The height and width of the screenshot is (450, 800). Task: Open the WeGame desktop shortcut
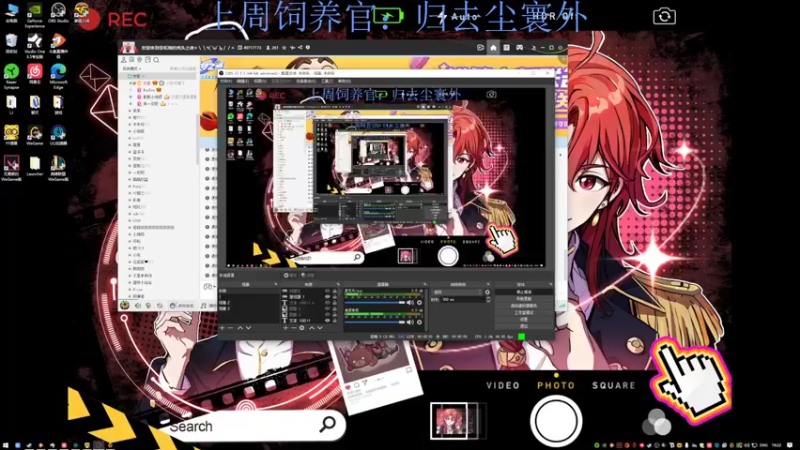coord(35,135)
